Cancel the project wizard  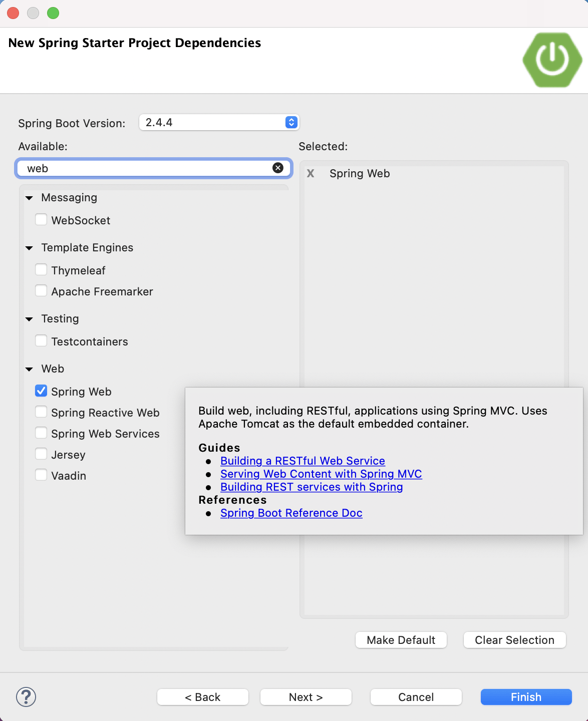pyautogui.click(x=416, y=697)
